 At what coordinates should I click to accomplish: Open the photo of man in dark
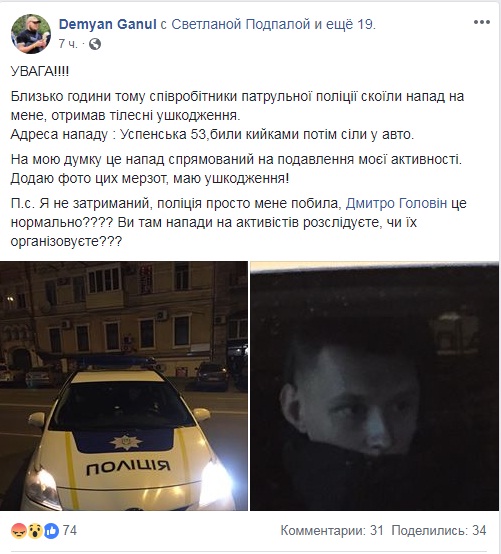coord(375,386)
